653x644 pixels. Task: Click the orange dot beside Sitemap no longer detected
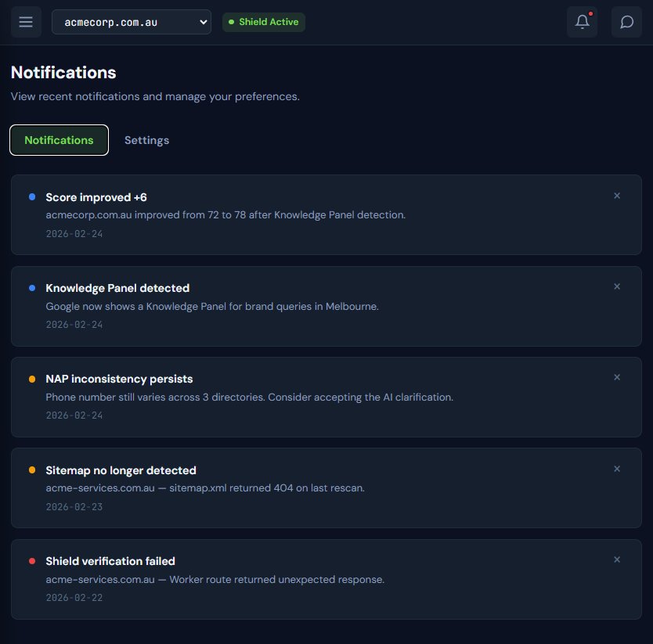pos(32,470)
